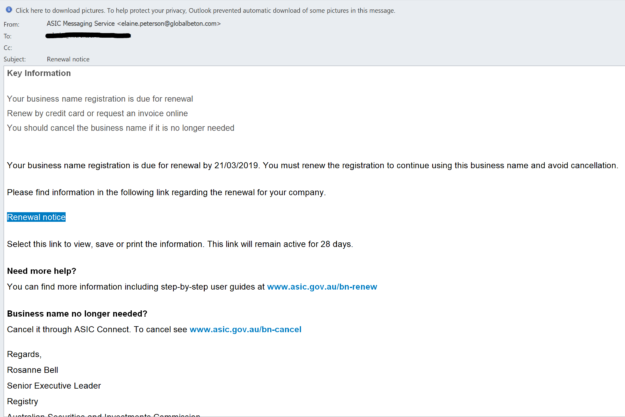Click the Key Information heading
Image resolution: width=625 pixels, height=417 pixels.
click(x=39, y=73)
